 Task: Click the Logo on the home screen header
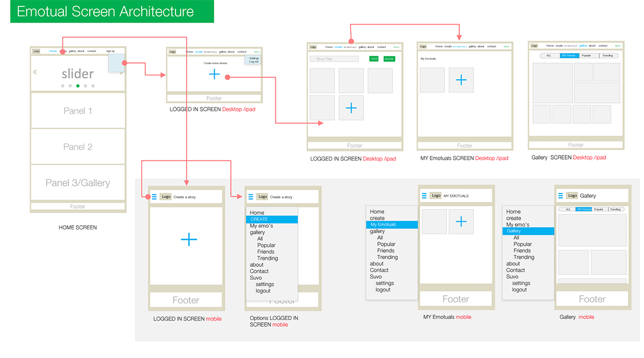(x=36, y=51)
